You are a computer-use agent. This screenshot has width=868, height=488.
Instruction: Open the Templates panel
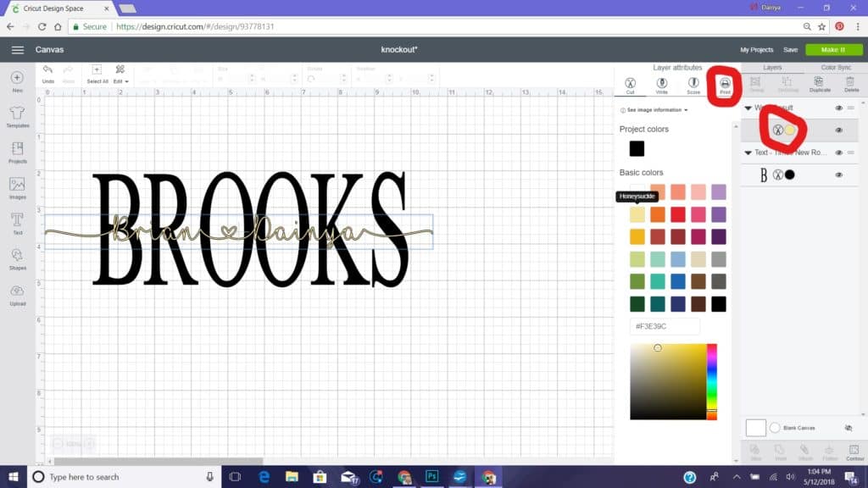[17, 117]
